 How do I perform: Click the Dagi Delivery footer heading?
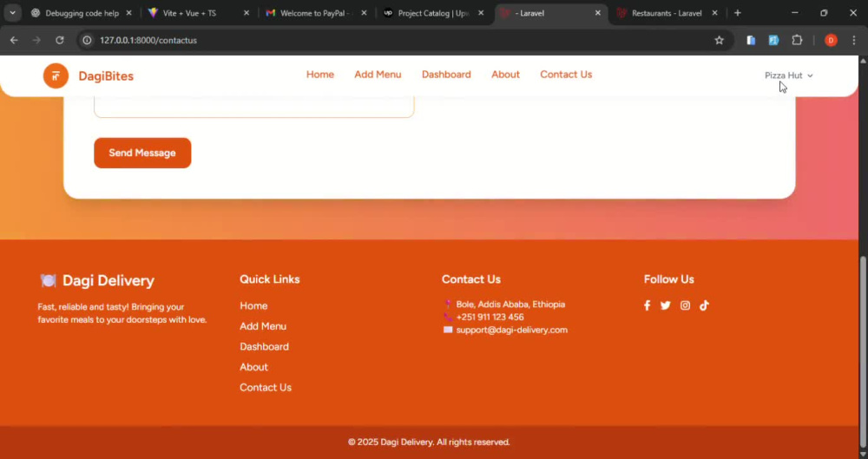coord(108,281)
